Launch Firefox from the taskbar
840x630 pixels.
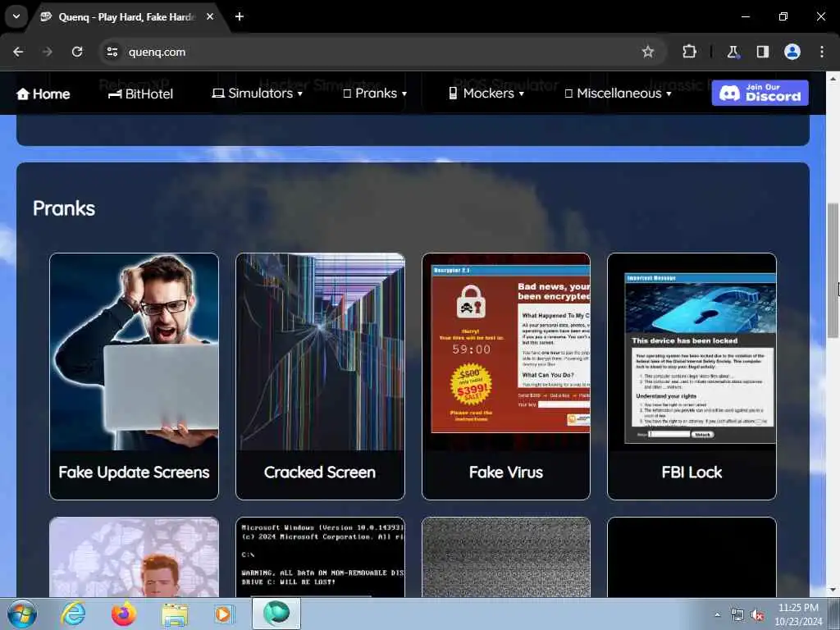click(123, 614)
